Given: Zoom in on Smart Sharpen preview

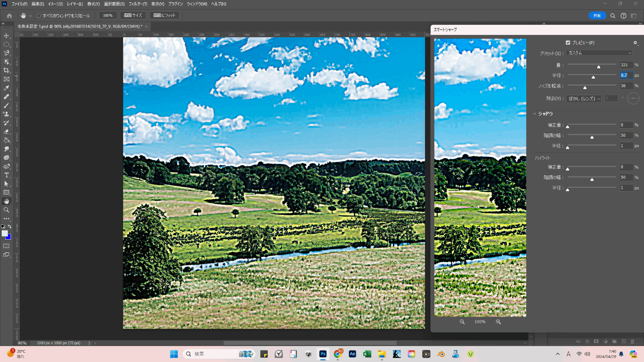Looking at the screenshot, I should pos(498,322).
